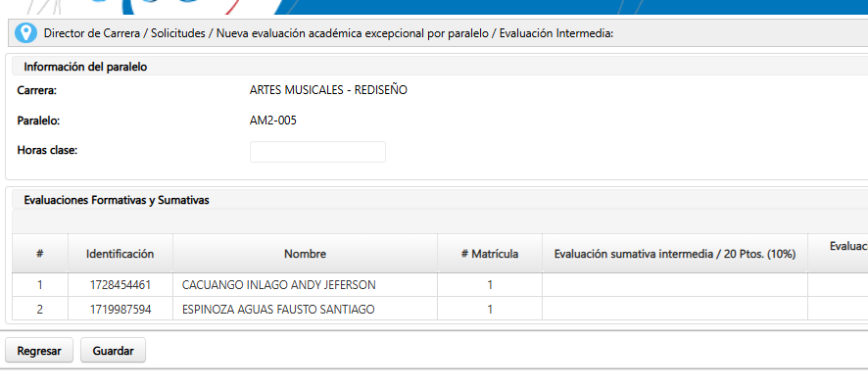Click the Horas clase input field
The height and width of the screenshot is (390, 868).
point(317,152)
